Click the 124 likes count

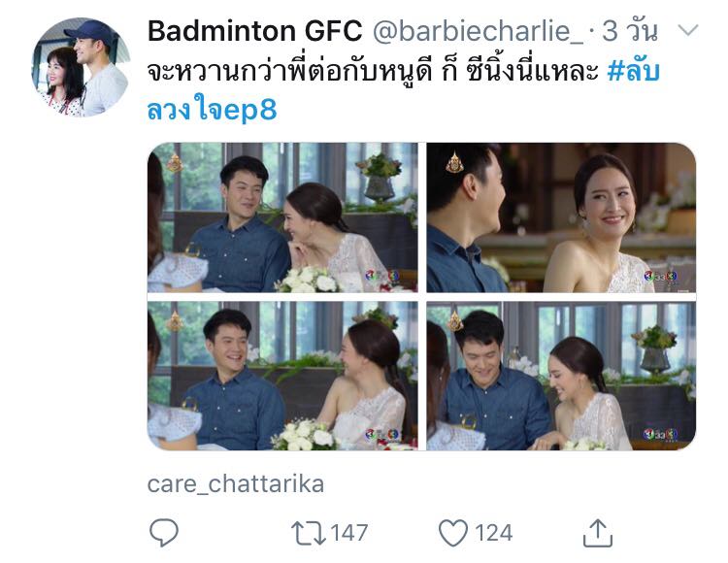click(x=493, y=533)
